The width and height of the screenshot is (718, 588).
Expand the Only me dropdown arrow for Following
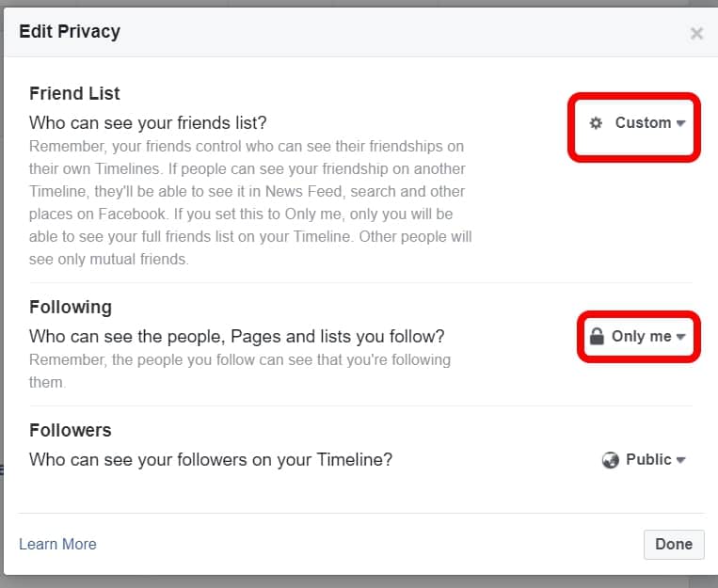tap(680, 337)
